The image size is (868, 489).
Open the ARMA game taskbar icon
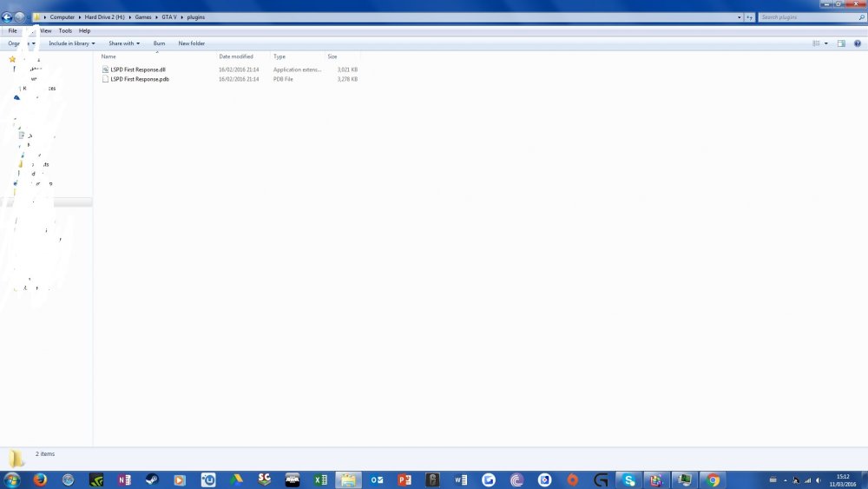click(x=293, y=479)
